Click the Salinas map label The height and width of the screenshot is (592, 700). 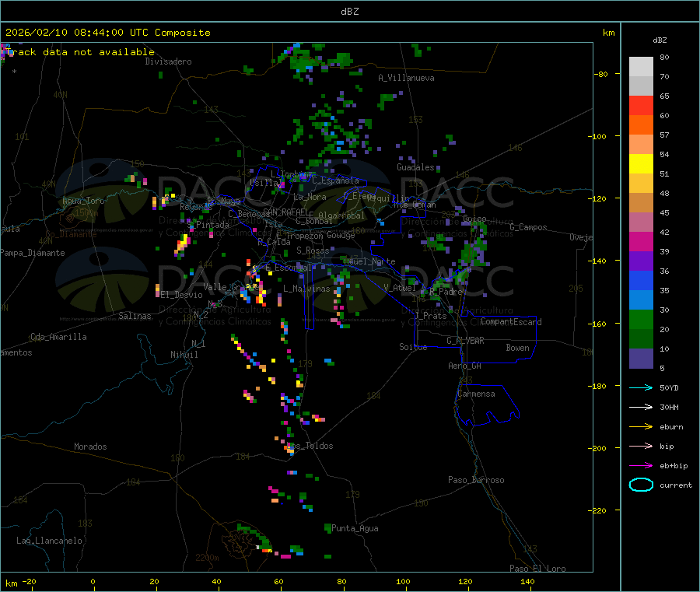pos(135,316)
